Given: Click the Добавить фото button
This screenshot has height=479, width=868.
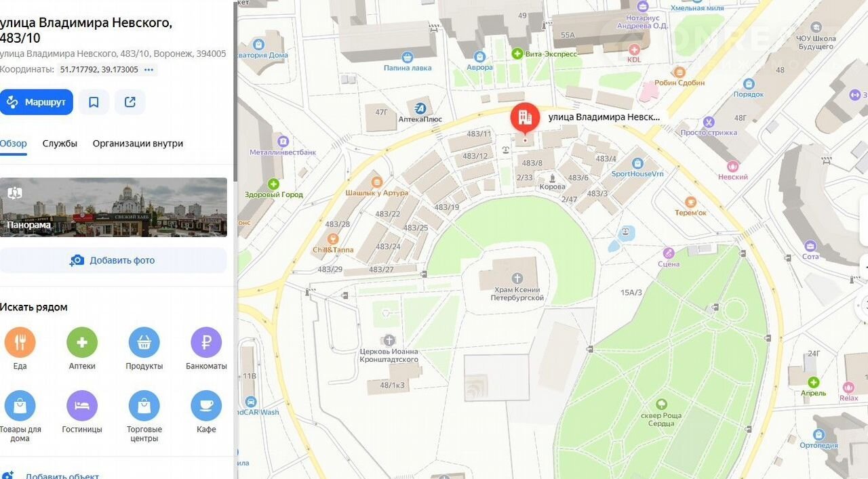Looking at the screenshot, I should 113,260.
